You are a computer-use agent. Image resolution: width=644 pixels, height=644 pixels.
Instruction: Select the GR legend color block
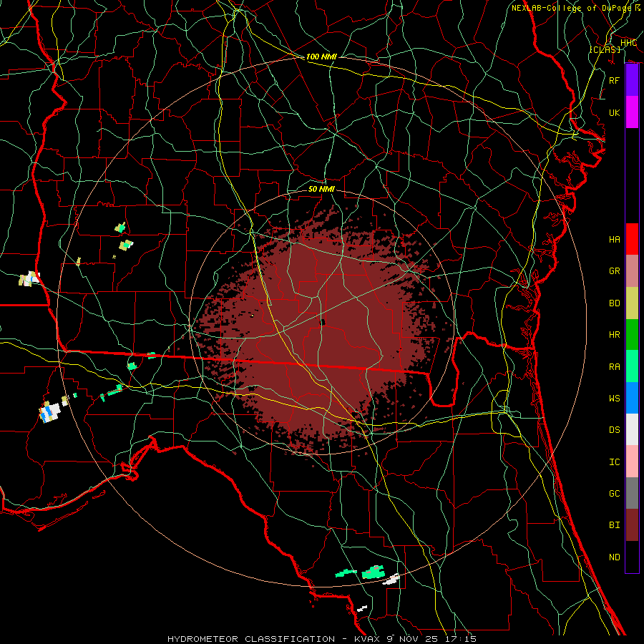pos(632,270)
